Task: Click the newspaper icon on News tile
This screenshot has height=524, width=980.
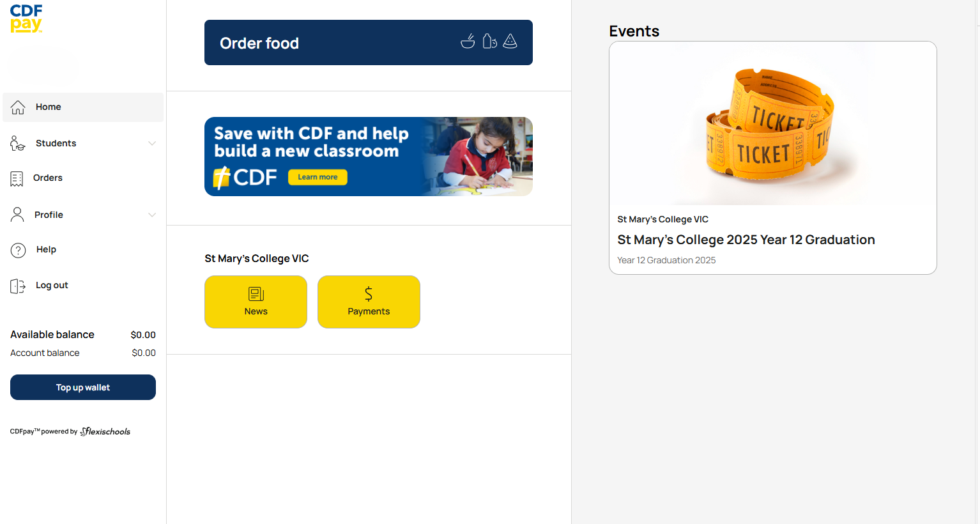Action: point(256,294)
